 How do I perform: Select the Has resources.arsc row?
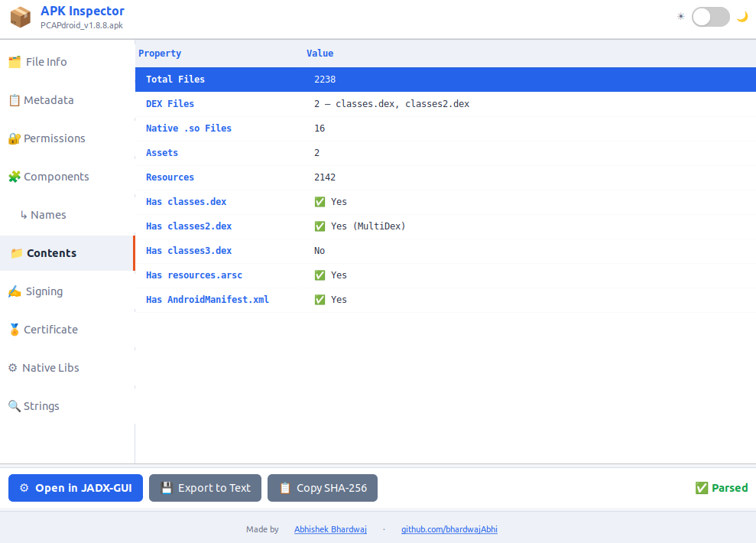click(x=446, y=275)
